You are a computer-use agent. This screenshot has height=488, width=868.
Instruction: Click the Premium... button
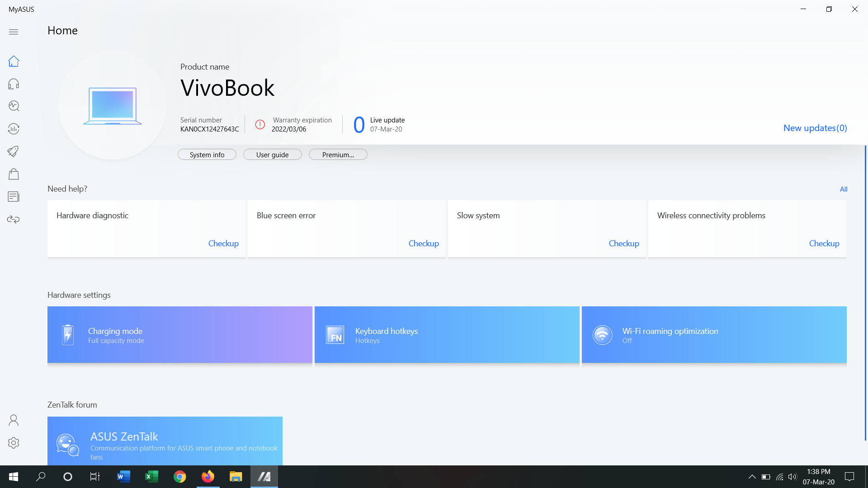338,155
